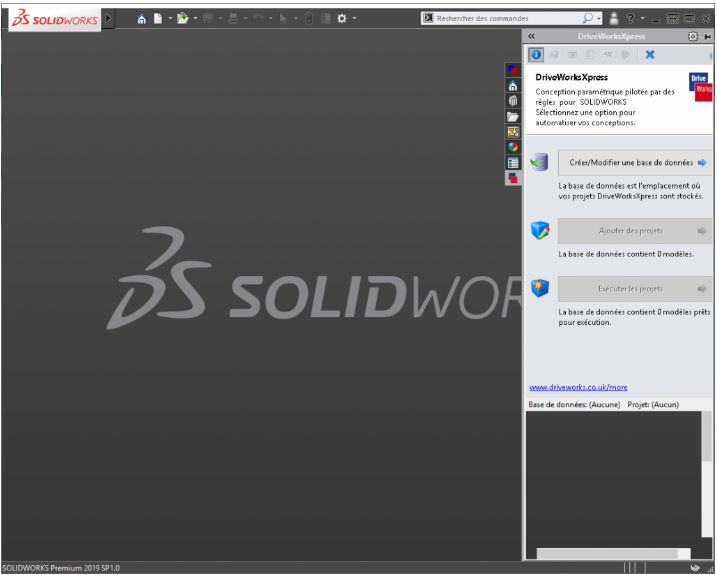Open the View Palette task pane tab
This screenshot has height=575, width=717.
point(513,132)
